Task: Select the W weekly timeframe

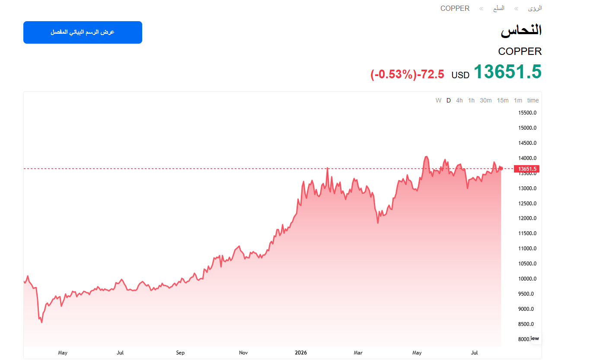Action: click(438, 100)
